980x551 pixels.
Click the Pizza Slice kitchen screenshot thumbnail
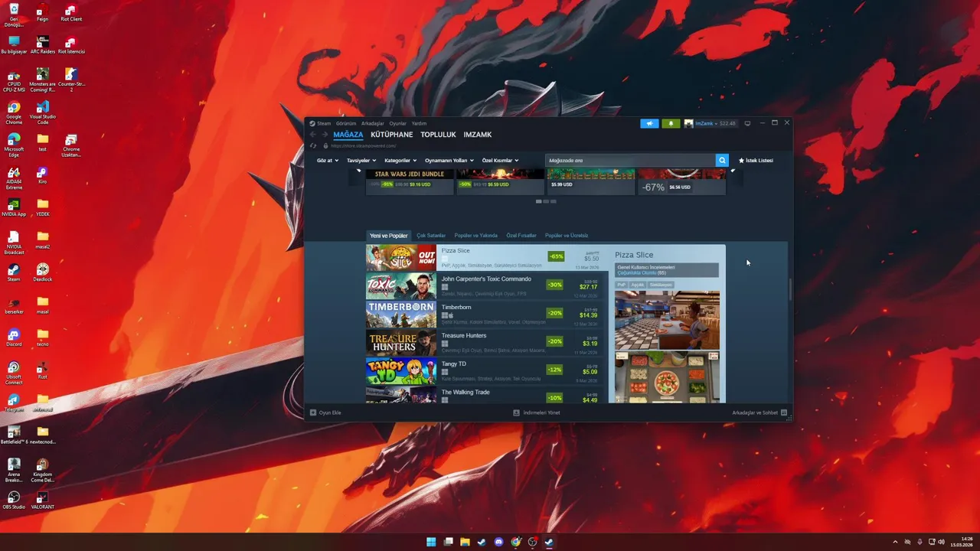[x=667, y=320]
